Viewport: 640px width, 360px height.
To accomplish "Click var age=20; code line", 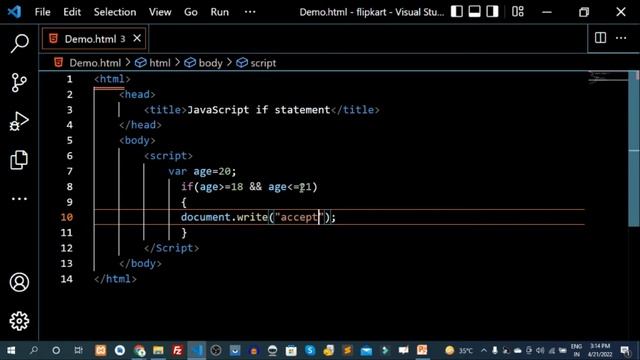I will click(x=202, y=171).
